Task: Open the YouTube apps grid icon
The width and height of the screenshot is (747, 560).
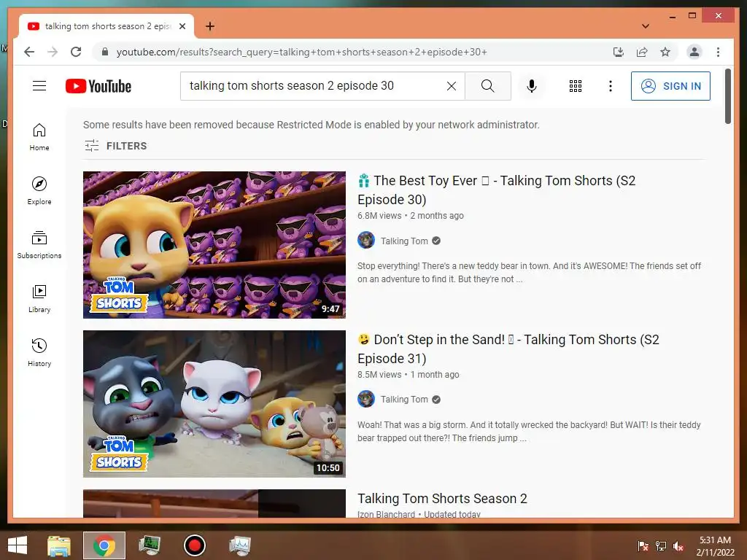Action: (576, 86)
